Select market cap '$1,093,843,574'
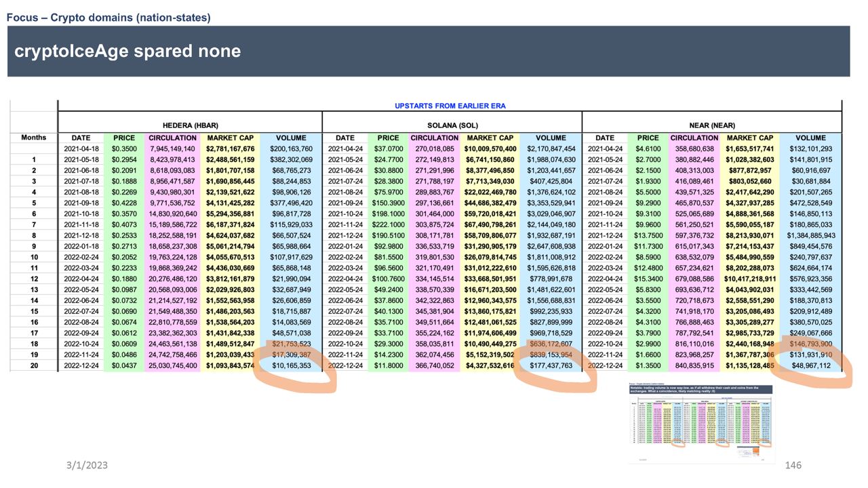This screenshot has width=868, height=488. pos(230,365)
